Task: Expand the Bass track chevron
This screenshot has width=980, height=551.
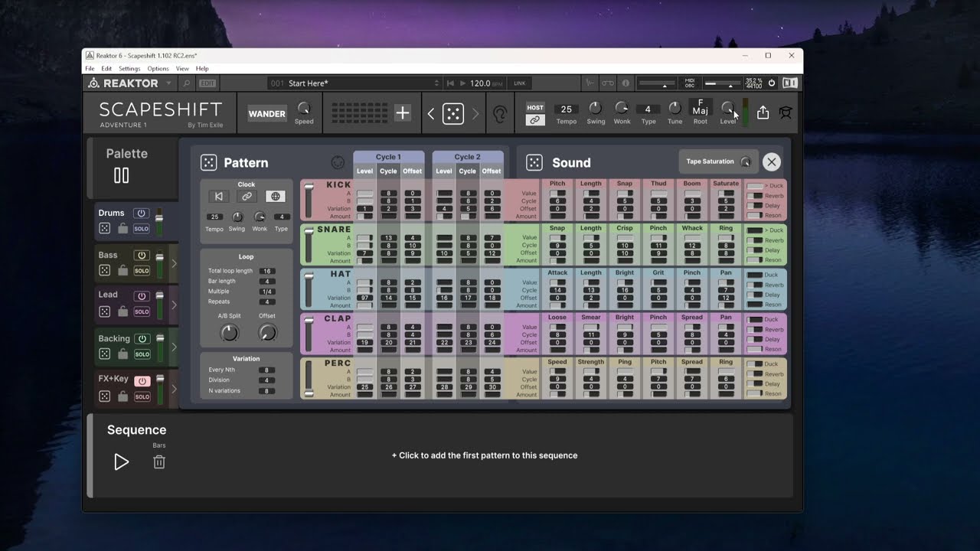Action: (174, 263)
